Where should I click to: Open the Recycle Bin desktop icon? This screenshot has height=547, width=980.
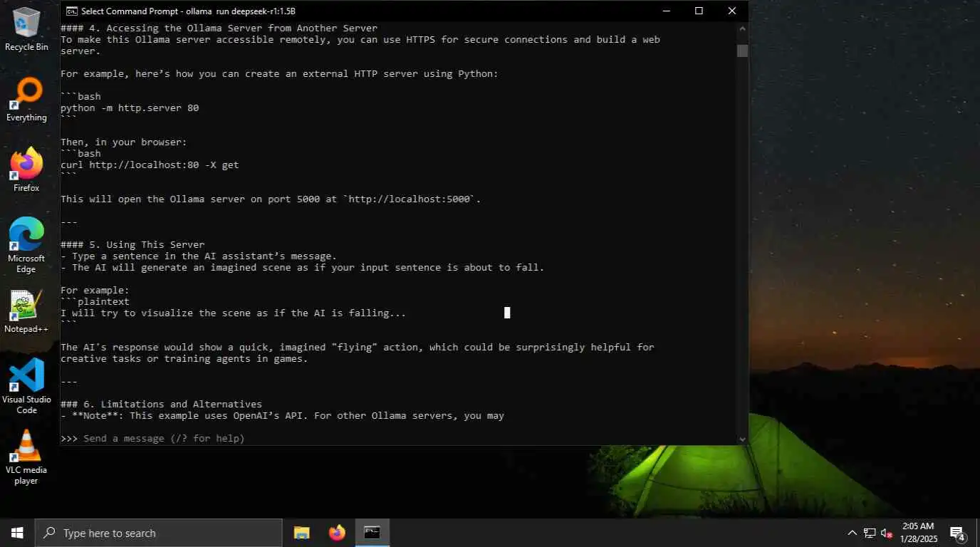(x=26, y=28)
